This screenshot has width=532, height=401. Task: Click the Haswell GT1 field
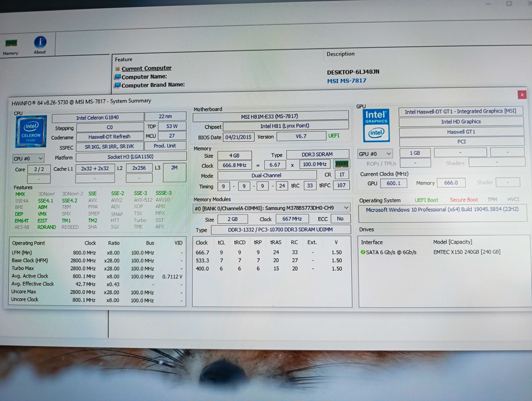[x=461, y=132]
